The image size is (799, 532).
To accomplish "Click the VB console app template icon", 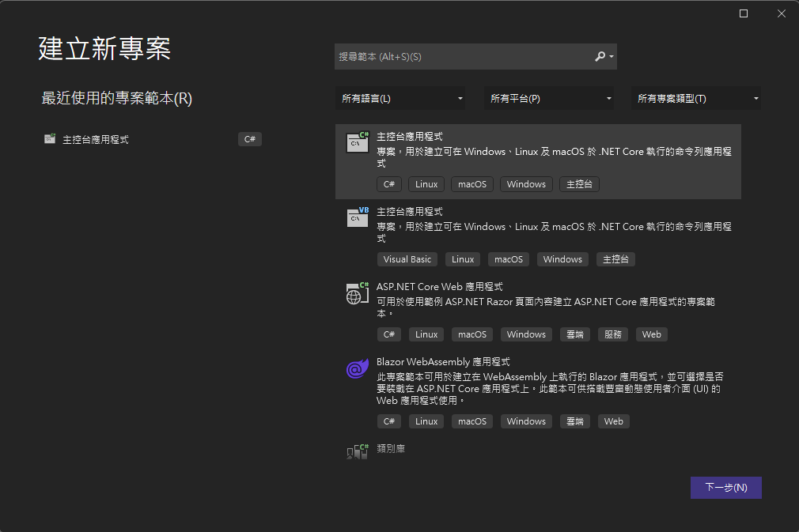I will pyautogui.click(x=358, y=217).
